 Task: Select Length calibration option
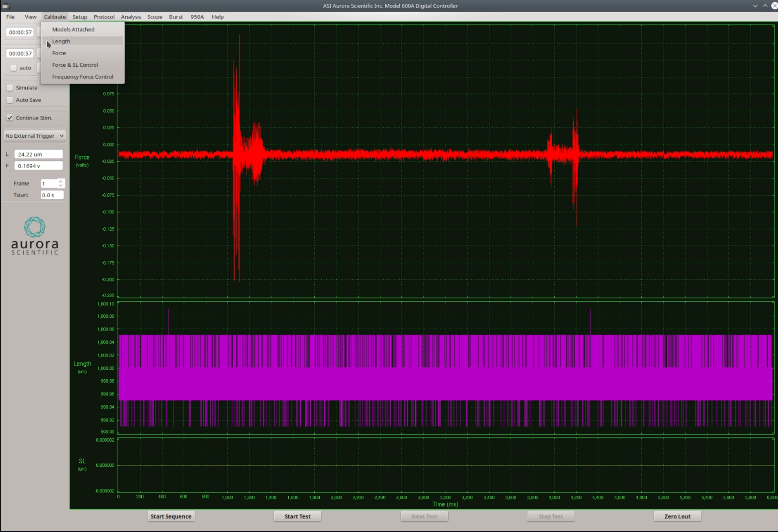point(83,41)
